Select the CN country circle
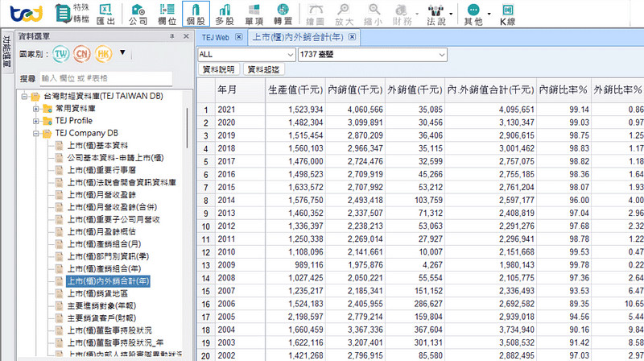 (82, 55)
